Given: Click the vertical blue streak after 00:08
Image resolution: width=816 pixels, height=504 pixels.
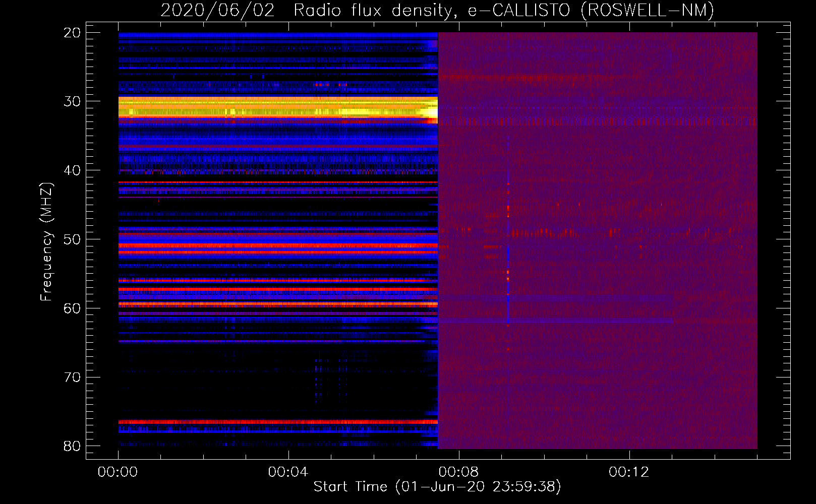Looking at the screenshot, I should coord(508,242).
